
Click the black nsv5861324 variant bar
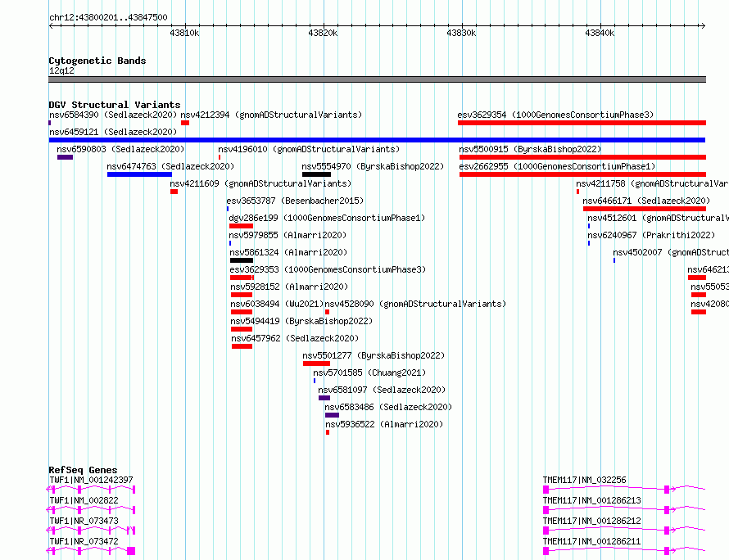(242, 260)
